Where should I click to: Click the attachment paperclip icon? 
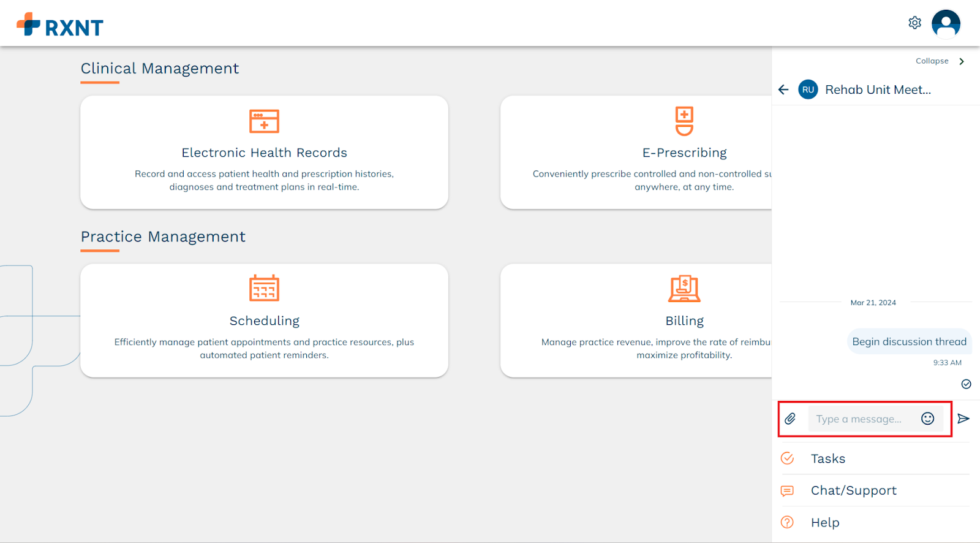pos(790,419)
